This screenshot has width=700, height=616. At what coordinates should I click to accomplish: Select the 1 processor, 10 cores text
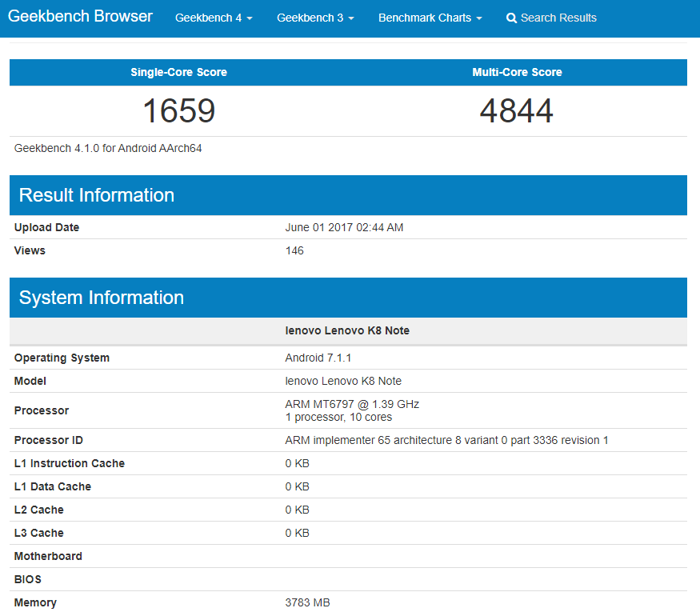click(339, 417)
